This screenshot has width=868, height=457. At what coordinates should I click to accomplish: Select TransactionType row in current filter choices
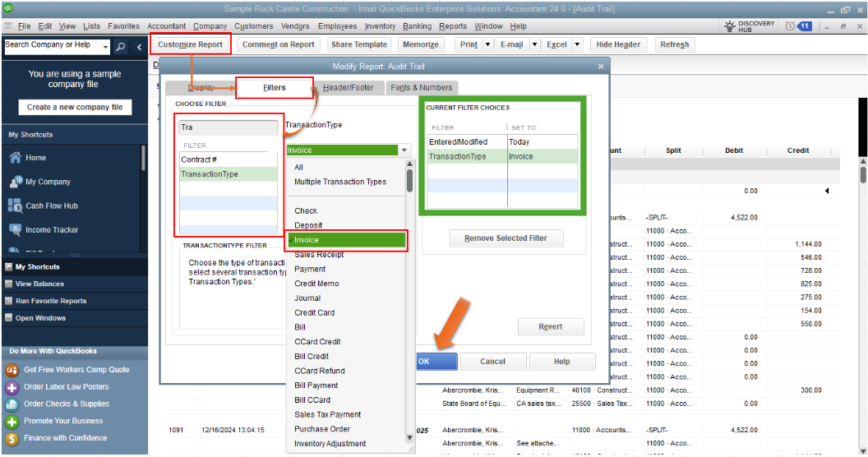503,156
